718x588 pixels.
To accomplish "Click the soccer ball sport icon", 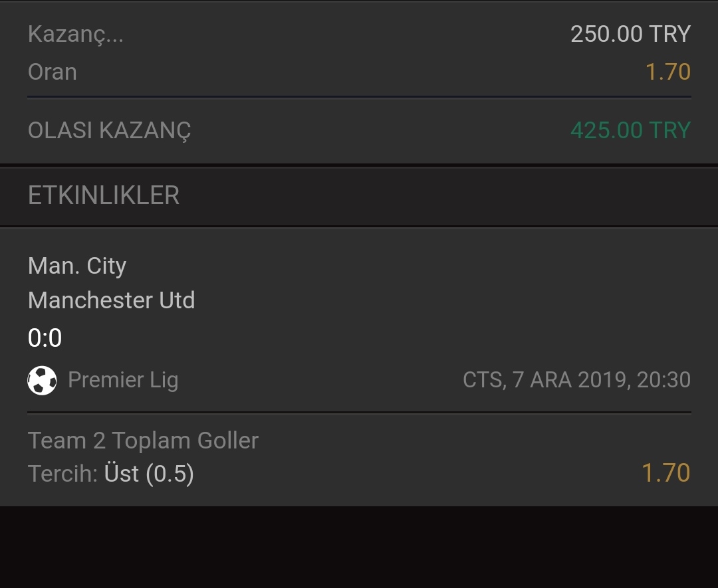I will (42, 380).
